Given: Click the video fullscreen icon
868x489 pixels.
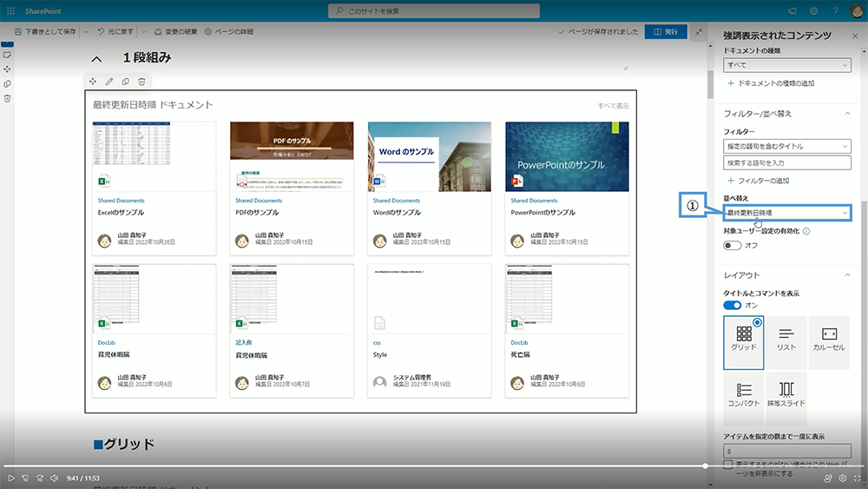Looking at the screenshot, I should pyautogui.click(x=858, y=478).
